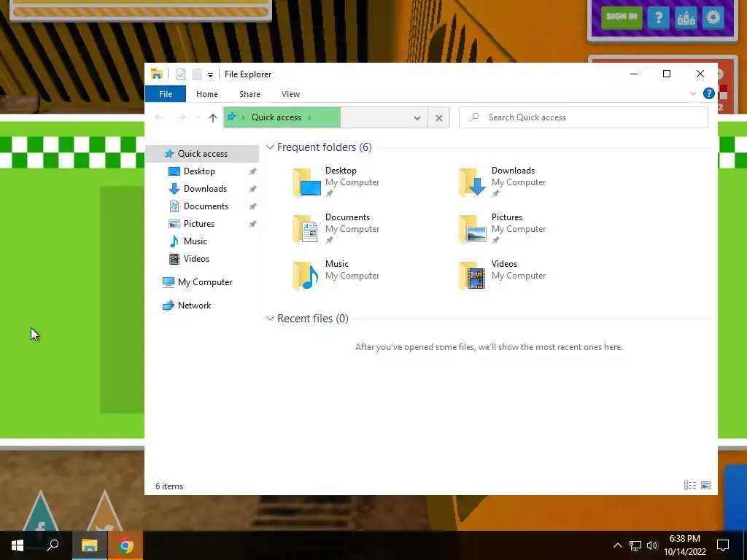The width and height of the screenshot is (747, 560).
Task: Switch to Large icons view in status bar
Action: pyautogui.click(x=706, y=485)
